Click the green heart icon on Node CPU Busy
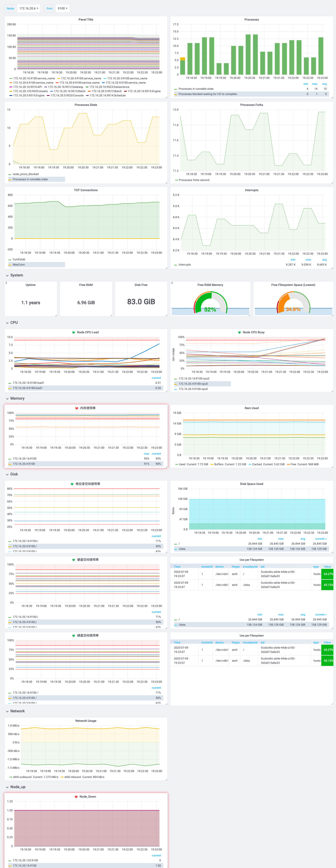This screenshot has width=336, height=868. (x=239, y=332)
